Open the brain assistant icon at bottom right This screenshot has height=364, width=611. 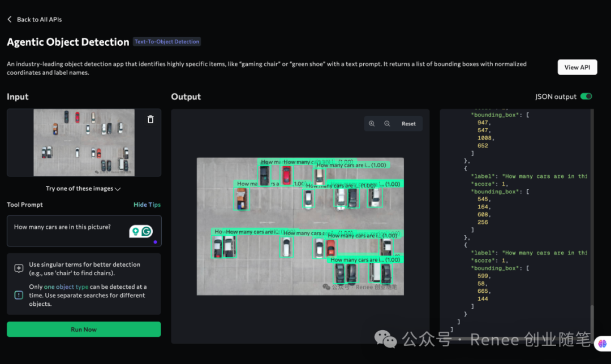[x=601, y=343]
